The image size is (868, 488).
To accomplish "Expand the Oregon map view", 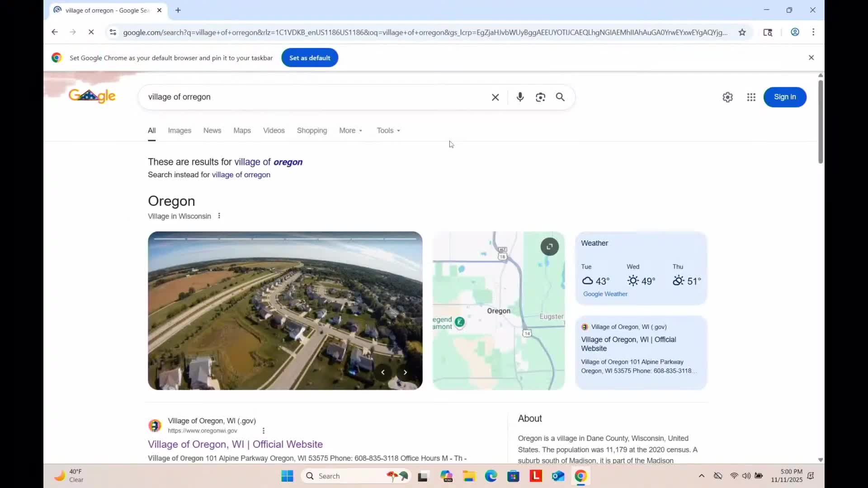I will coord(549,247).
